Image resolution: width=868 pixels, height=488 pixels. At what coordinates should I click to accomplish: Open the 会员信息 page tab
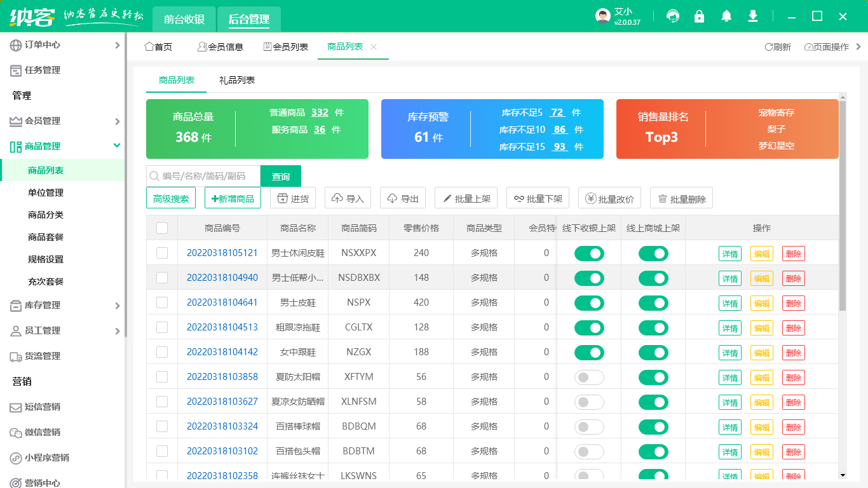point(220,47)
